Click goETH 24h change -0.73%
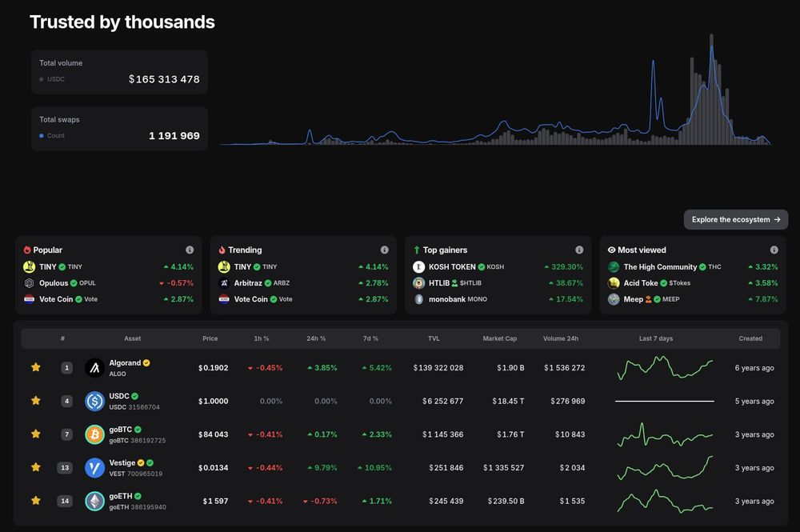800x532 pixels. pos(320,502)
